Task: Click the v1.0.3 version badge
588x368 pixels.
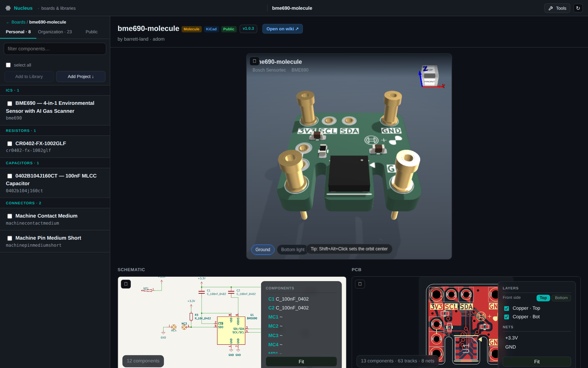Action: tap(248, 29)
